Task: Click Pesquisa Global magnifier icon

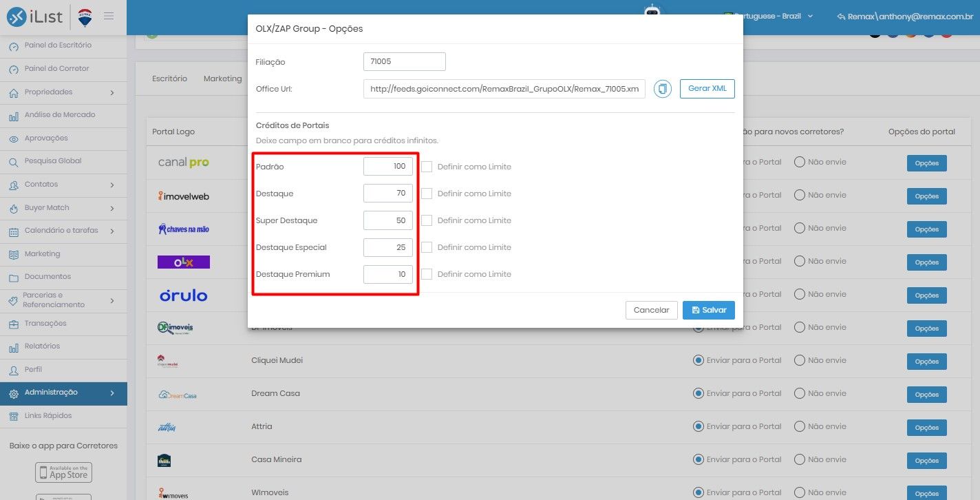Action: pyautogui.click(x=14, y=162)
